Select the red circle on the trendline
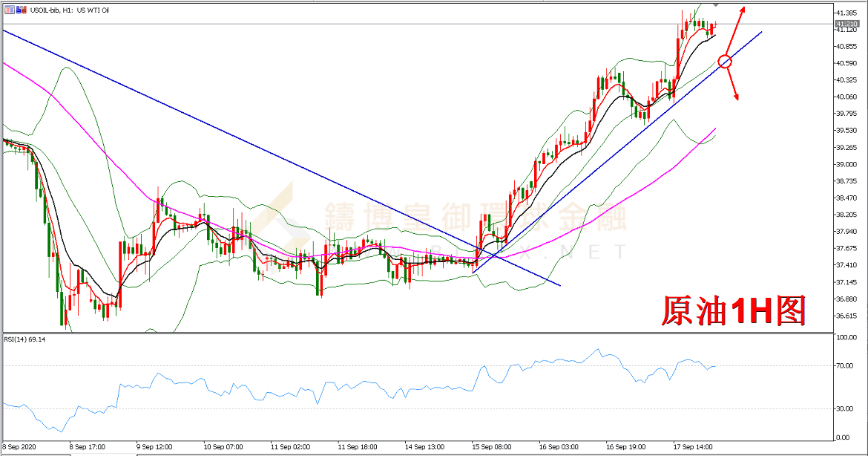The image size is (868, 456). (x=726, y=62)
